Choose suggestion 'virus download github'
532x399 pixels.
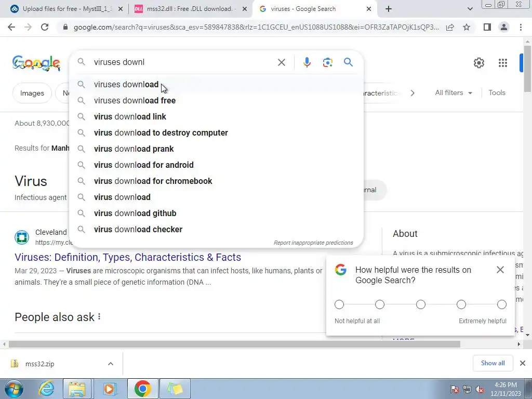click(x=216, y=214)
